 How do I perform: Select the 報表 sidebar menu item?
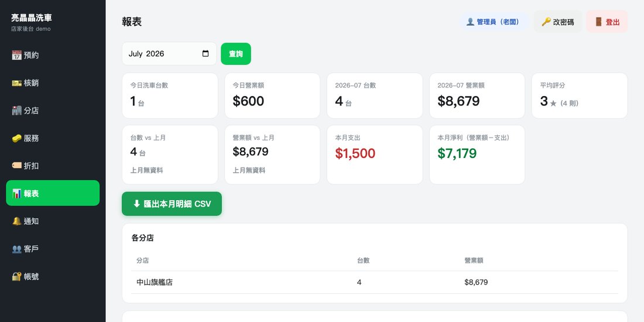(53, 193)
